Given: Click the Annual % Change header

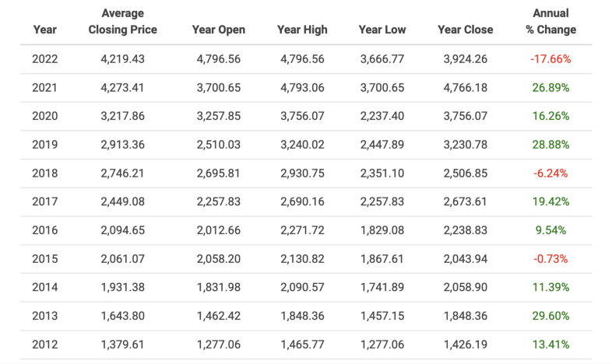Looking at the screenshot, I should click(550, 22).
